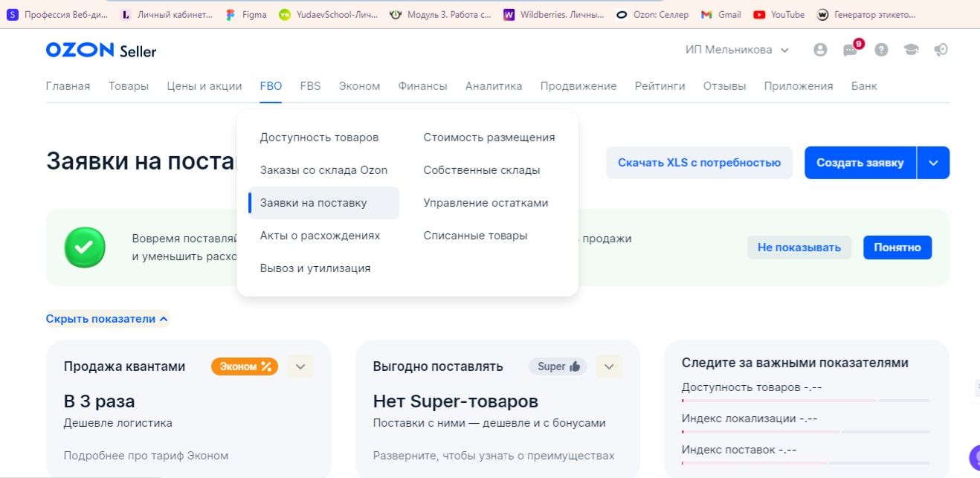
Task: Select Управление остатками menu item
Action: click(x=486, y=203)
